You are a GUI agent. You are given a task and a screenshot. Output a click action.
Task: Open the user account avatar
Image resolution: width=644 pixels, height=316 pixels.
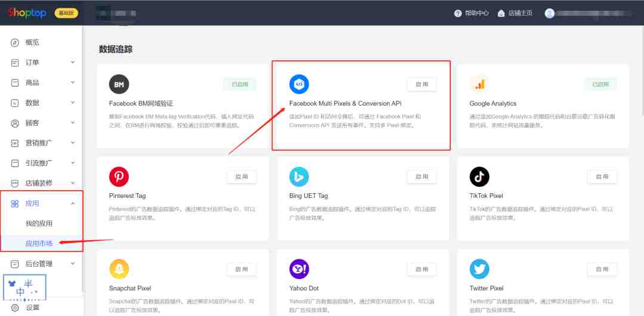click(x=550, y=13)
